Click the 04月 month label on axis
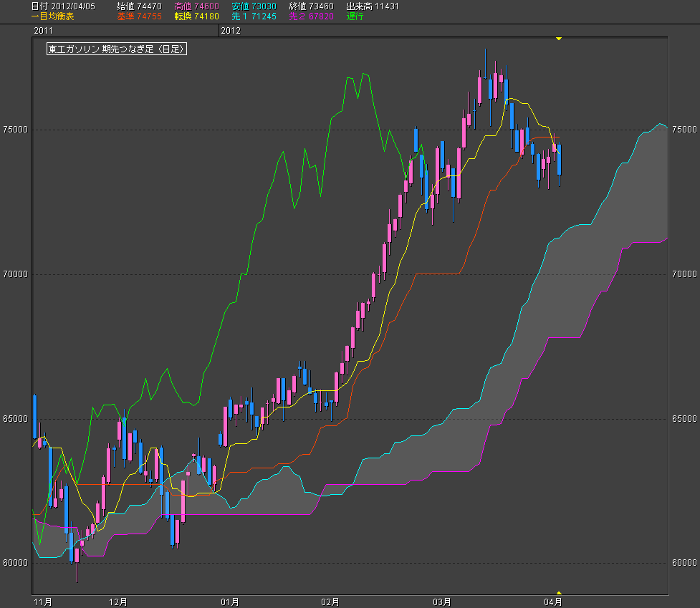700x608 pixels. click(552, 601)
